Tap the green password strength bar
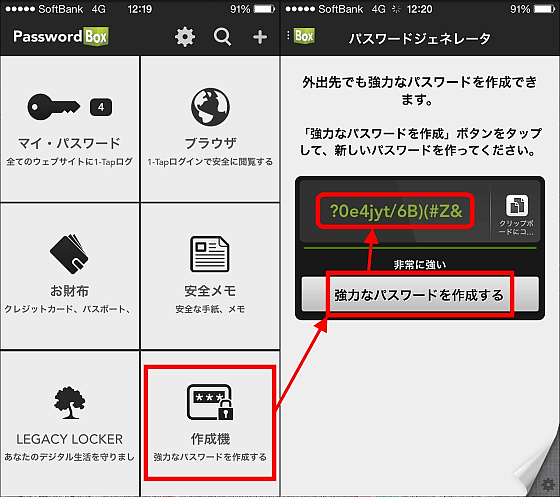The width and height of the screenshot is (560, 497). click(x=420, y=247)
